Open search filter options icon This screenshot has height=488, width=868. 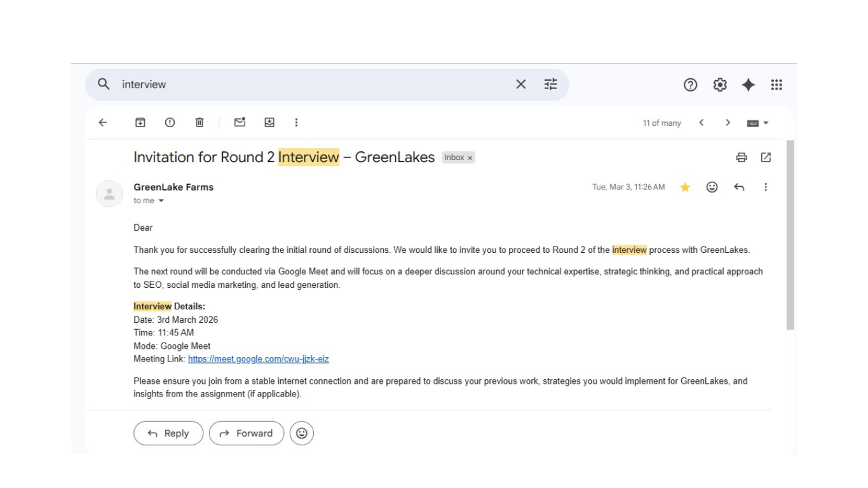pos(550,84)
